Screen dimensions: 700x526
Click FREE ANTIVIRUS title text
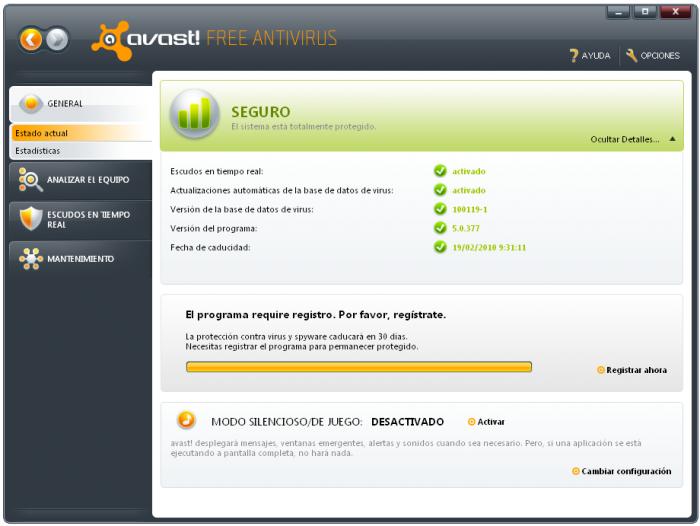tap(271, 38)
